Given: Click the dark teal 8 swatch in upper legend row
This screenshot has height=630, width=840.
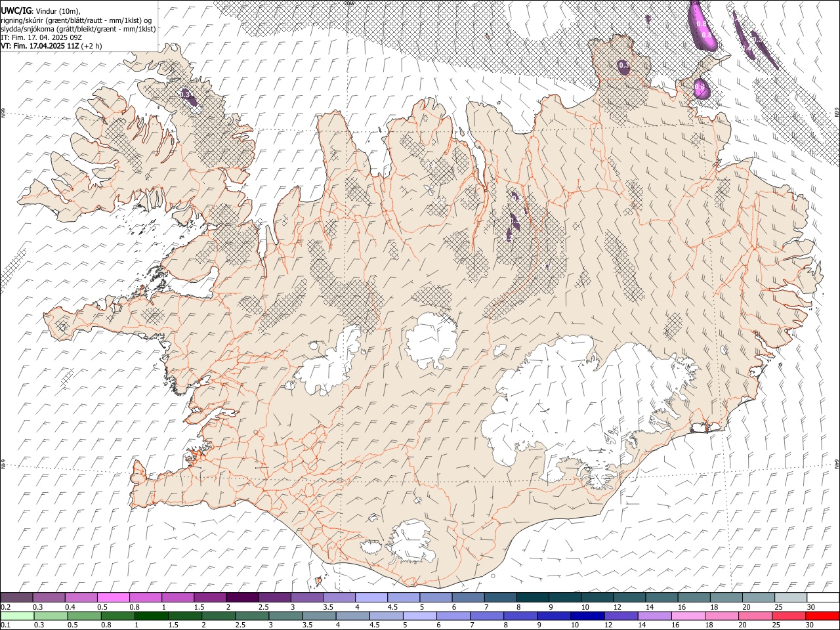Looking at the screenshot, I should pos(532,598).
